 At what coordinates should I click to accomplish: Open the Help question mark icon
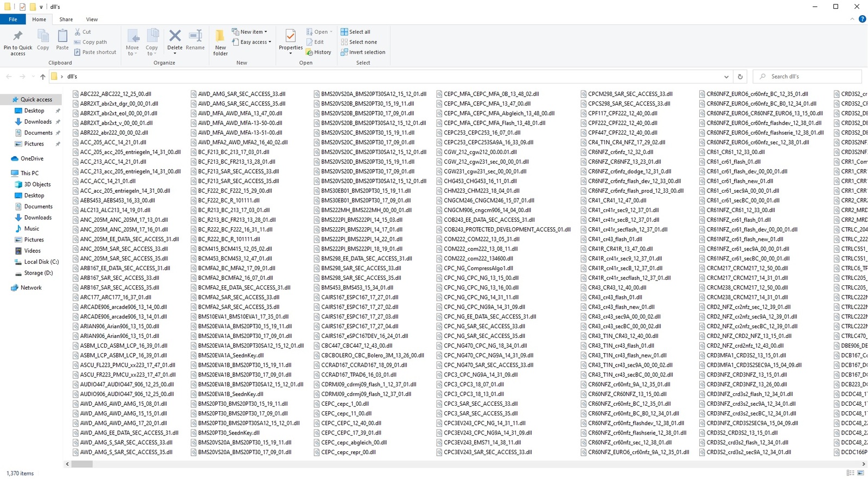pos(862,19)
